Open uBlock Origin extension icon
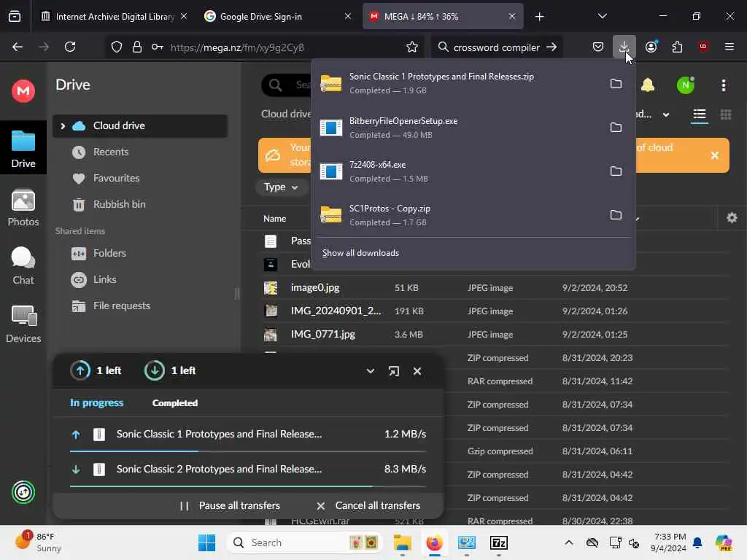Image resolution: width=747 pixels, height=560 pixels. pyautogui.click(x=703, y=47)
